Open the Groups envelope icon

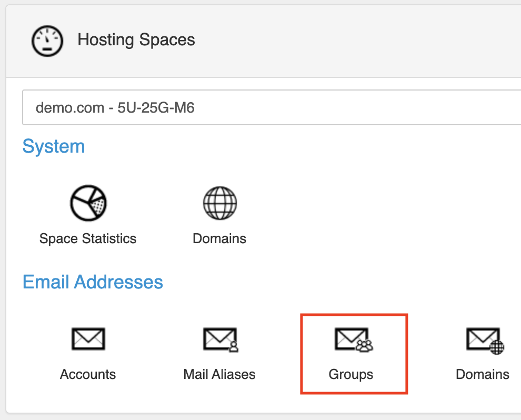coord(354,339)
